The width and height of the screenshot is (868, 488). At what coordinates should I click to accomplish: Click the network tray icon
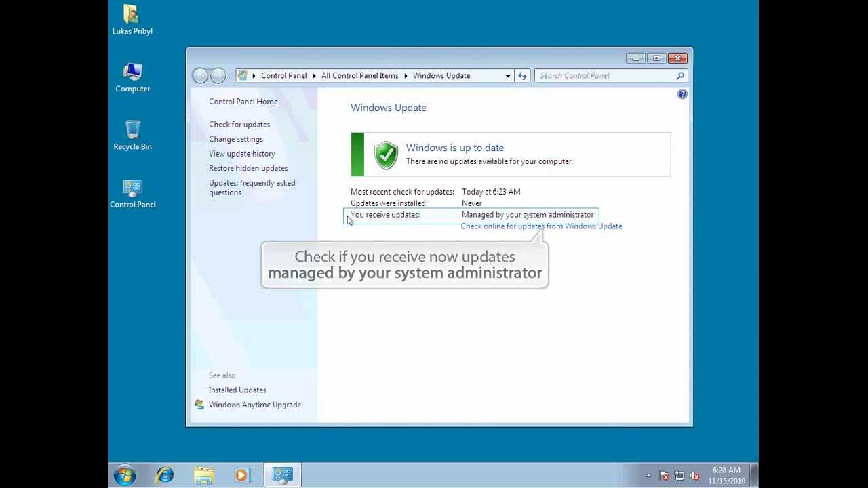tap(679, 476)
